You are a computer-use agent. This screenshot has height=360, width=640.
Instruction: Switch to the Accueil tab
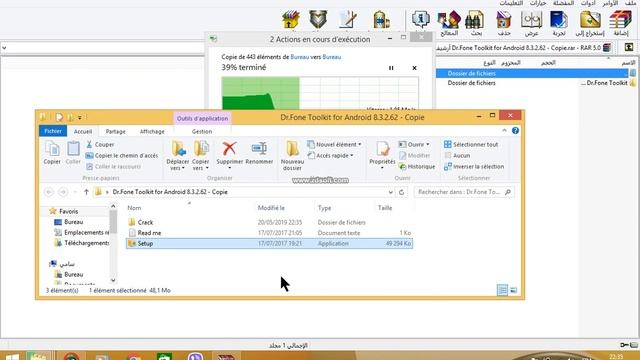click(x=83, y=131)
